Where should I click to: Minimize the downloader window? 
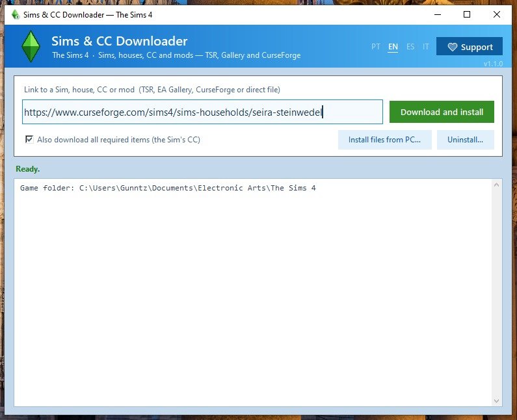[x=438, y=14]
